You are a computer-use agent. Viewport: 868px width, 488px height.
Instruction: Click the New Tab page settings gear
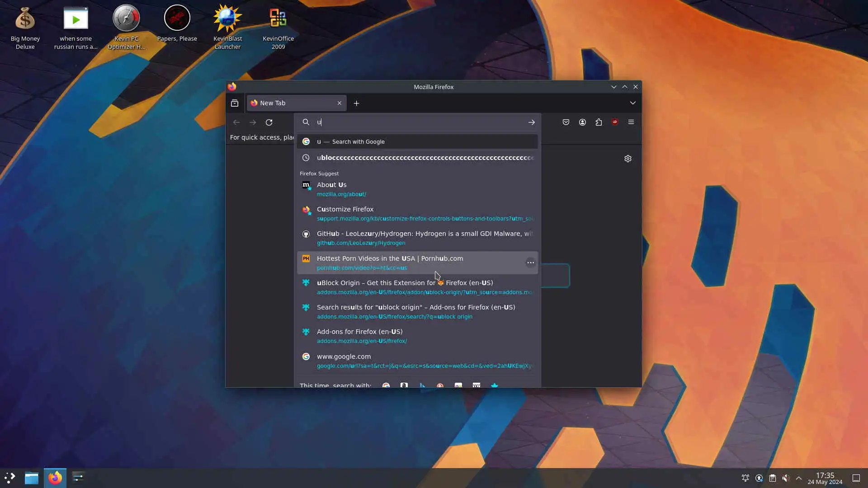(x=627, y=159)
